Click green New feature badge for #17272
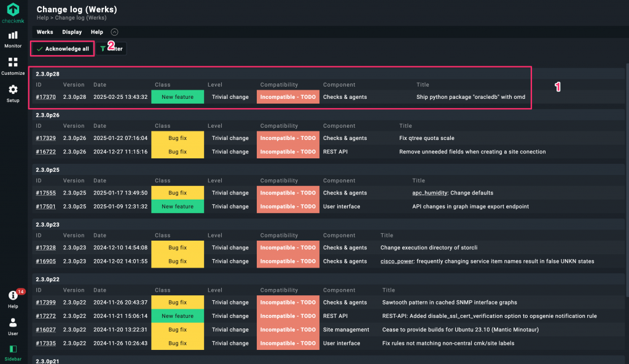Image resolution: width=629 pixels, height=364 pixels. [178, 316]
